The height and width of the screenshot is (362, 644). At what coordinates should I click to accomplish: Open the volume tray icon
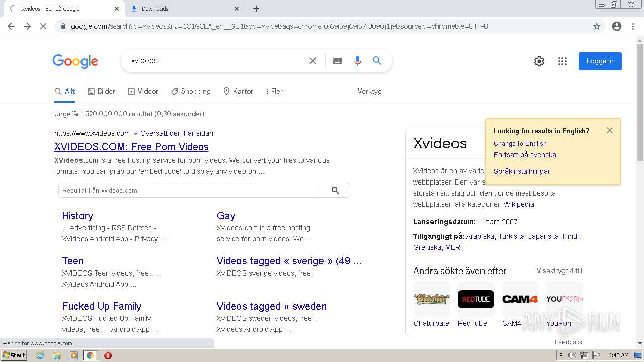[572, 355]
